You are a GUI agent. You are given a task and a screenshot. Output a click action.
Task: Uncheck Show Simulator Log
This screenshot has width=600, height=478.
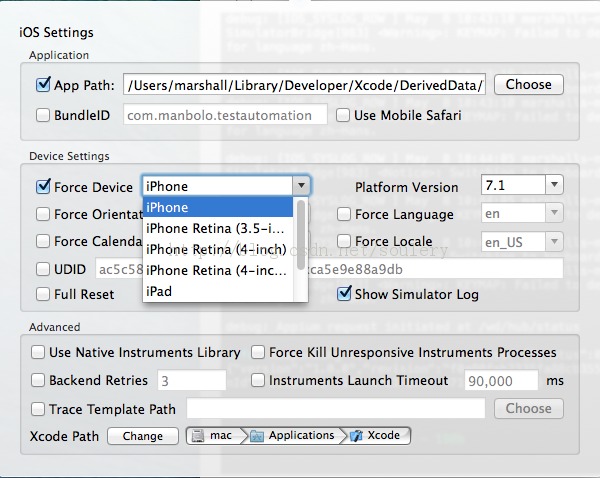(344, 294)
